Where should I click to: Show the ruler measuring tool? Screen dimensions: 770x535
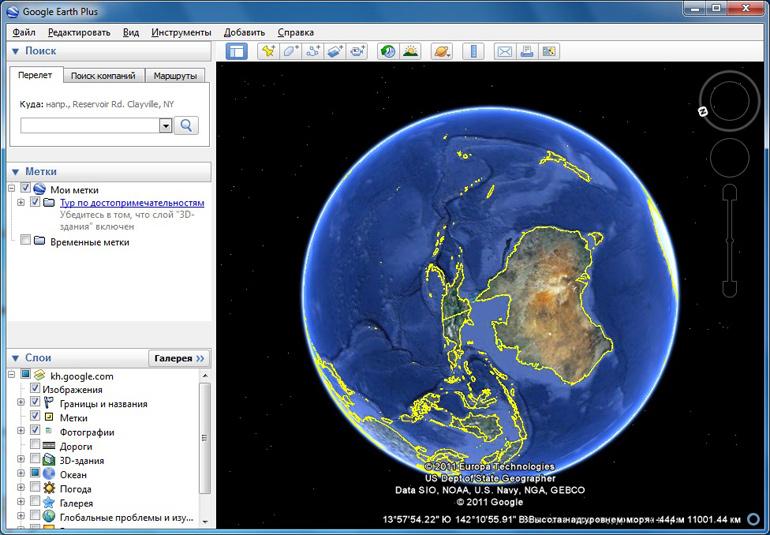(x=473, y=51)
